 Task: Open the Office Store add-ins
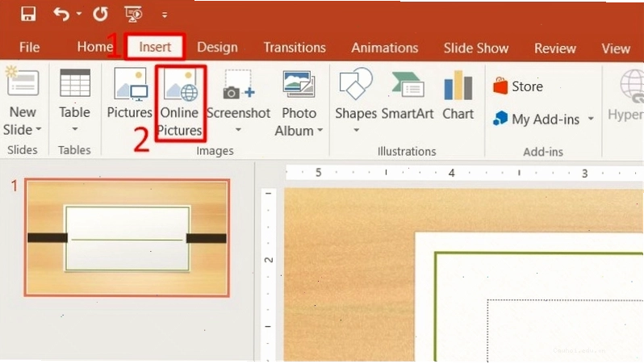point(518,86)
